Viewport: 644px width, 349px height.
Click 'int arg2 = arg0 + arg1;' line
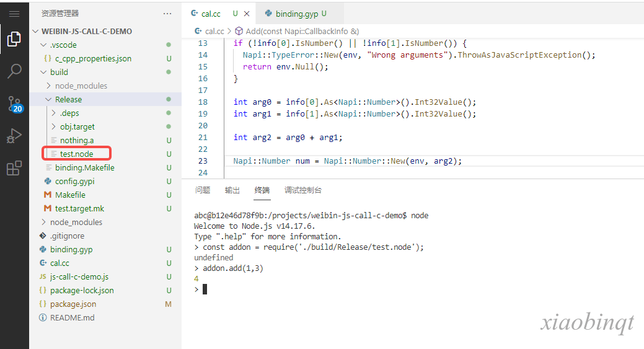(x=288, y=138)
